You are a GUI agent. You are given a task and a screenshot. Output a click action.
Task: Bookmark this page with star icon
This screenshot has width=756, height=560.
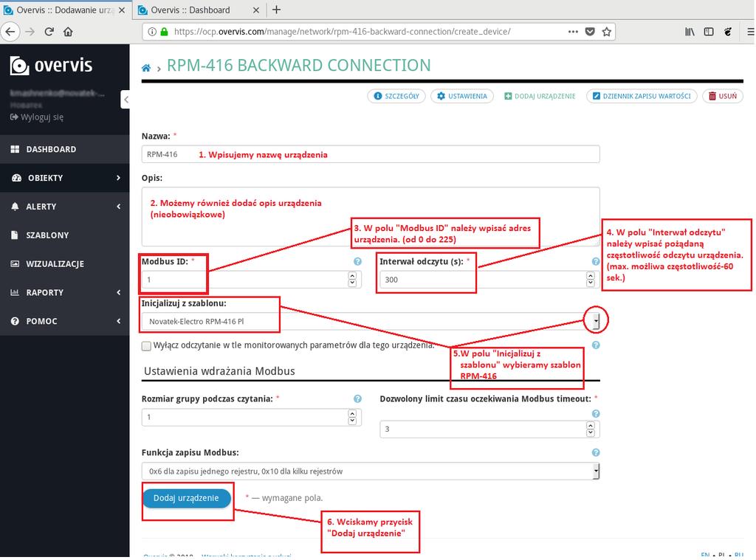[x=607, y=32]
